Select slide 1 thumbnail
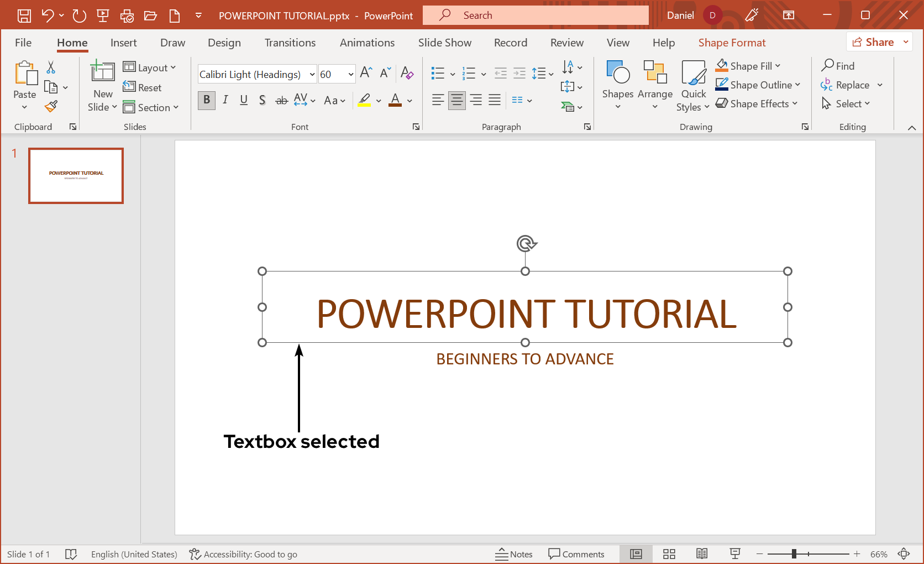The height and width of the screenshot is (564, 924). (76, 176)
